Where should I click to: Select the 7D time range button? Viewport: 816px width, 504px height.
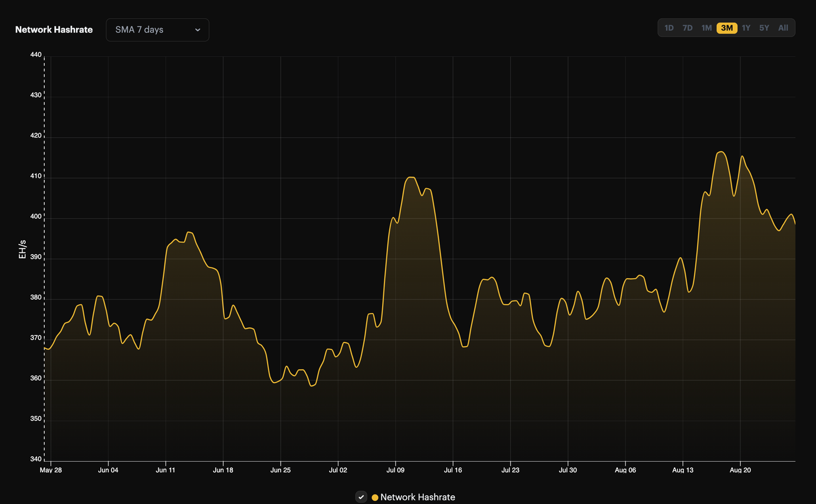687,28
